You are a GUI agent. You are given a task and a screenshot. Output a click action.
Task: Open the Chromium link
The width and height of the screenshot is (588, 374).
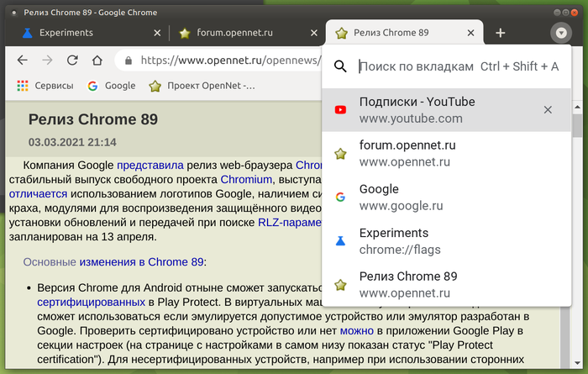[x=246, y=180]
